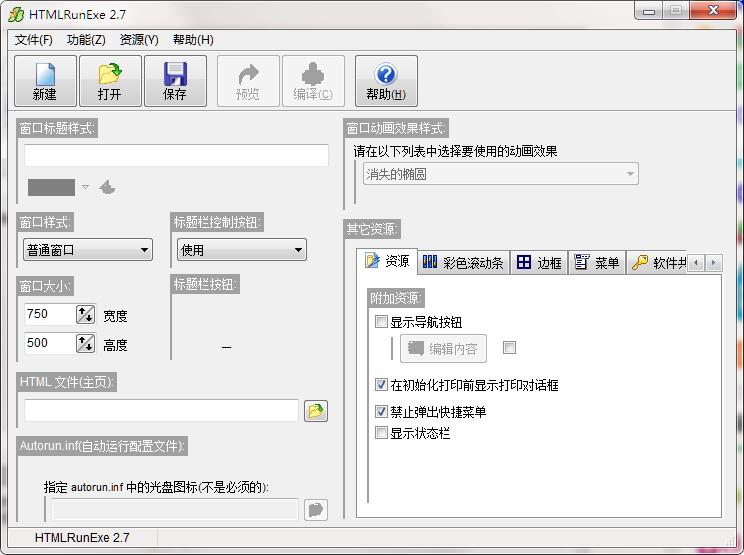Viewport: 744px width, 555px height.
Task: Click the title font style icon beside color swatch
Action: [x=107, y=187]
